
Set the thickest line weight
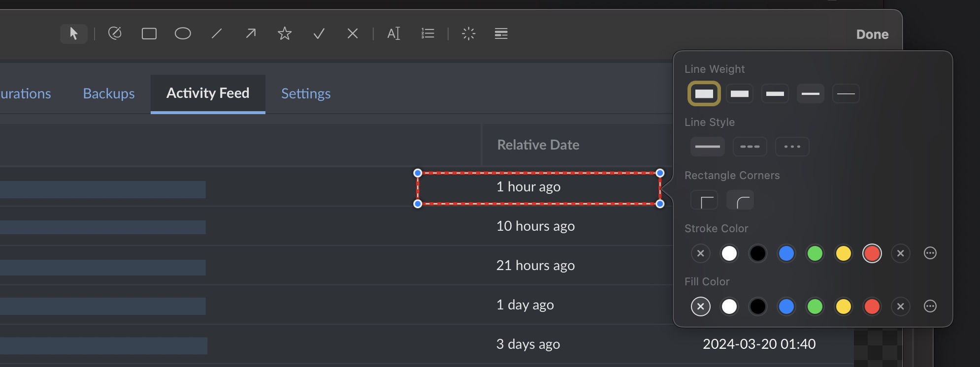[x=704, y=93]
